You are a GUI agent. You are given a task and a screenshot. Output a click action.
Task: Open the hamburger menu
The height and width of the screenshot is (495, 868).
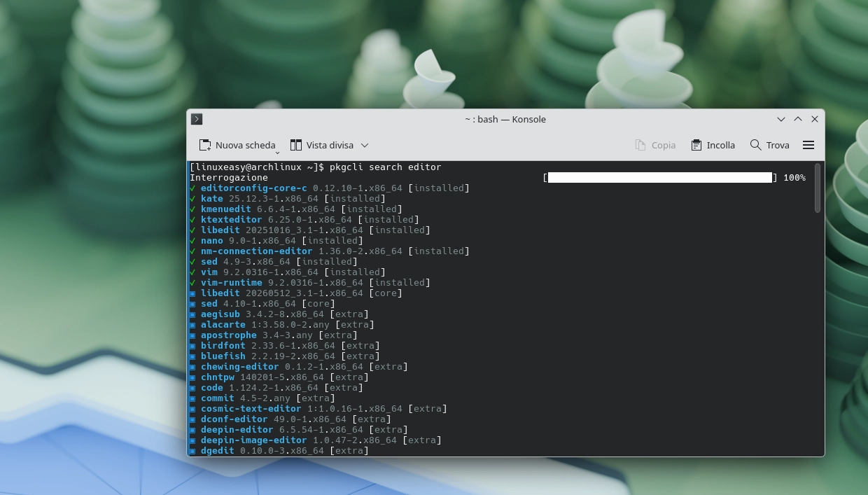coord(808,145)
